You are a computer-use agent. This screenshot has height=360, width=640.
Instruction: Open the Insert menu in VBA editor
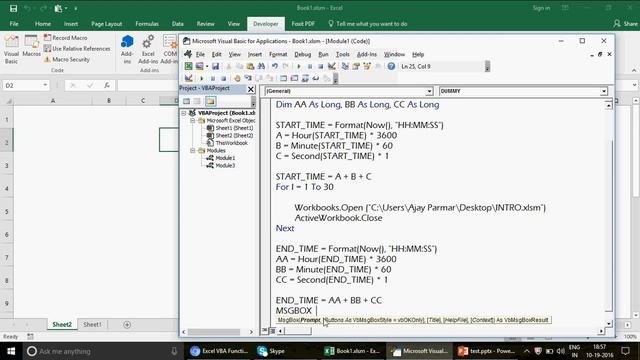coord(255,54)
